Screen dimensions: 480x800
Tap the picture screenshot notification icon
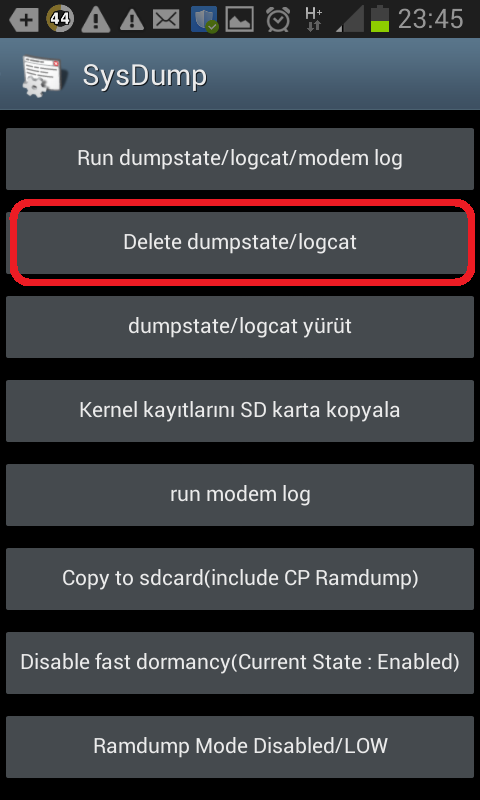(240, 20)
